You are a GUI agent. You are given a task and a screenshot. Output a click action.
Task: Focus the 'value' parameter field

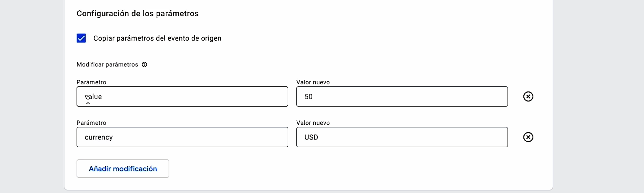click(182, 96)
